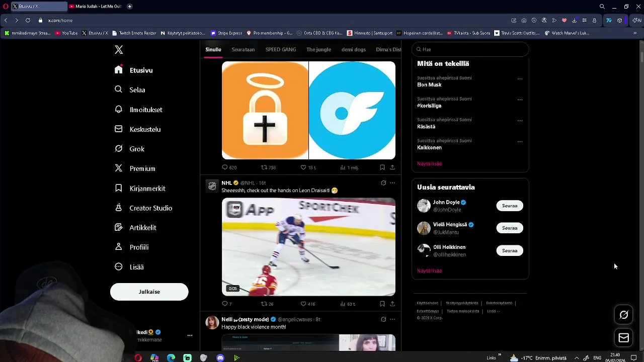644x362 pixels.
Task: Follow John Doyle
Action: point(510,206)
